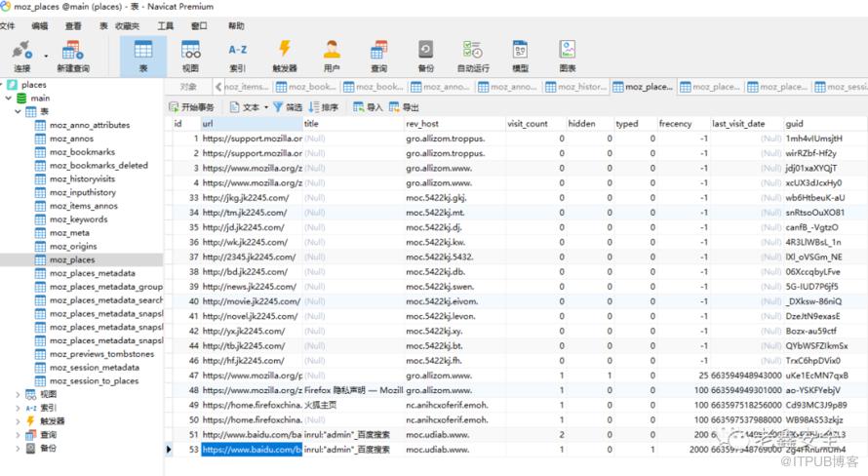The image size is (868, 476).
Task: Click the 用户 (User) toolbar icon
Action: point(332,55)
